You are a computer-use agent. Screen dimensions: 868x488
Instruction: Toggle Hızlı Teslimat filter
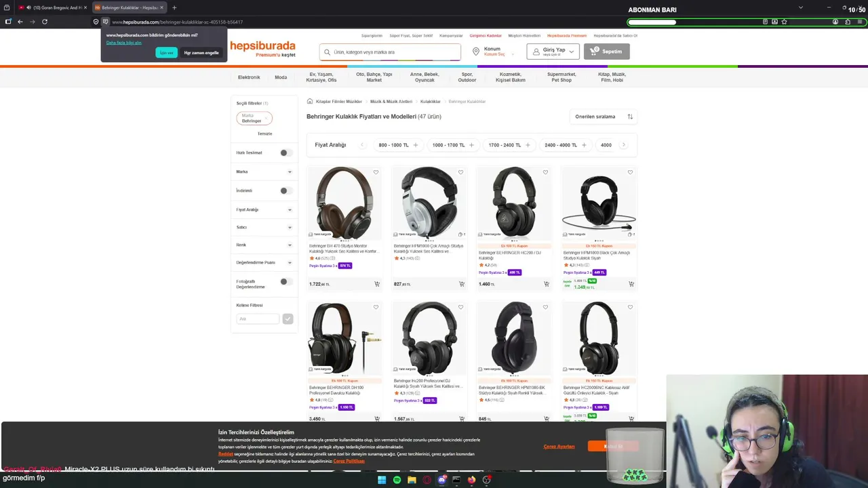click(x=285, y=152)
